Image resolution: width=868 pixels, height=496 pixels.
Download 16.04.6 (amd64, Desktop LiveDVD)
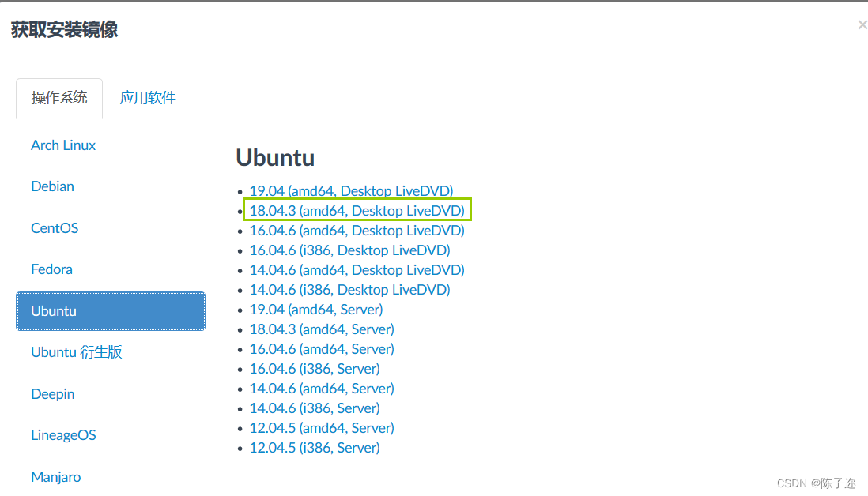point(357,231)
